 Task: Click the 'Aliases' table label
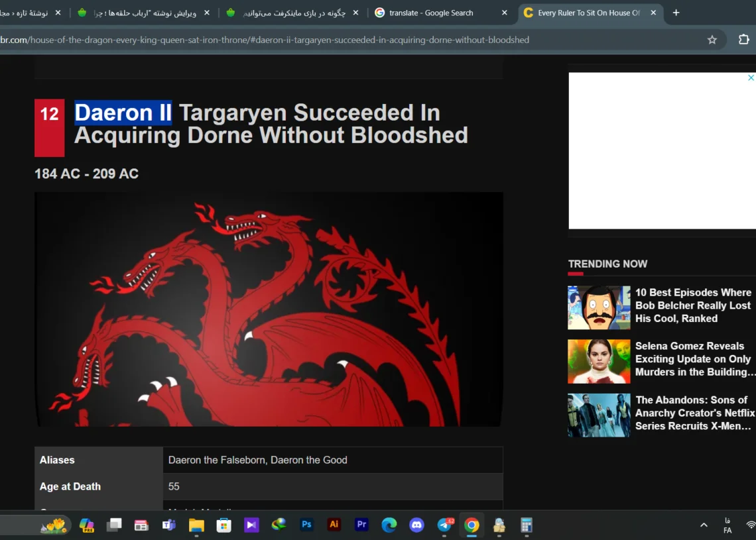click(x=57, y=460)
